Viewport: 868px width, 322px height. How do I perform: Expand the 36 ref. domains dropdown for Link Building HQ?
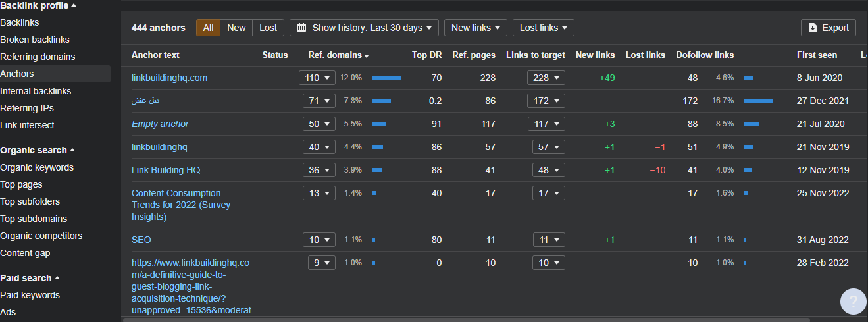319,170
